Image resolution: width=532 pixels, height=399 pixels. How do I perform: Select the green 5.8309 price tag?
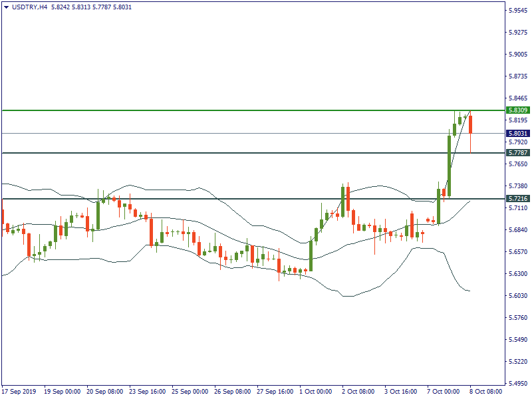click(517, 110)
